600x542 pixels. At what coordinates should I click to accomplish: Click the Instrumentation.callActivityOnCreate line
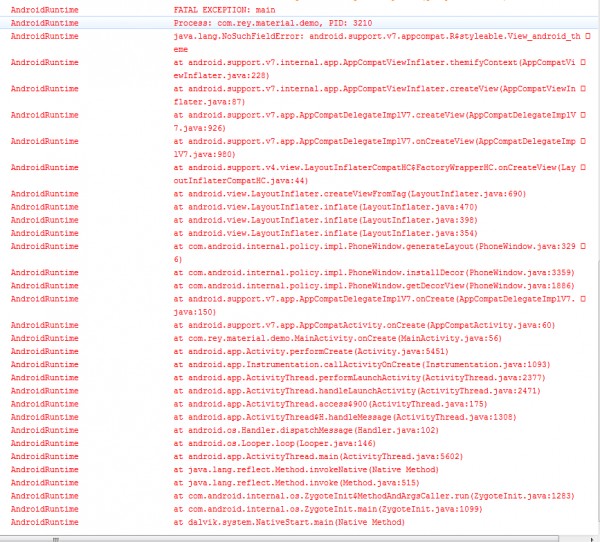(x=362, y=364)
